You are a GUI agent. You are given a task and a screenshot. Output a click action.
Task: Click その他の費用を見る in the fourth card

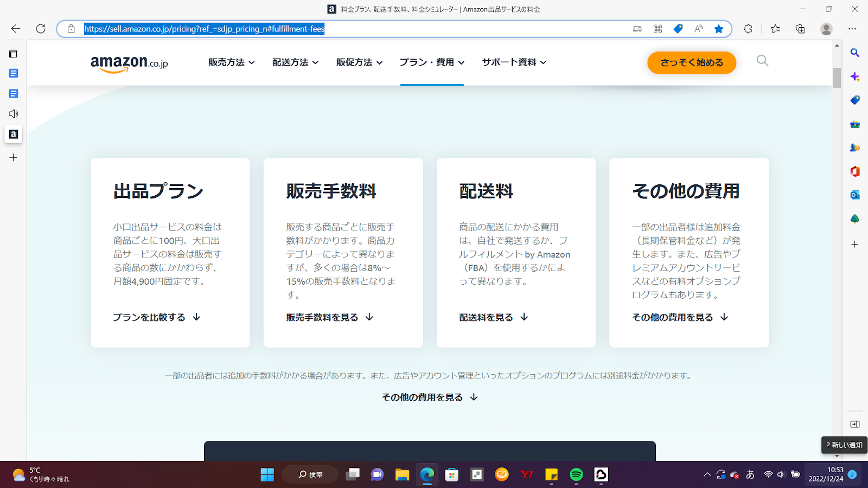680,317
